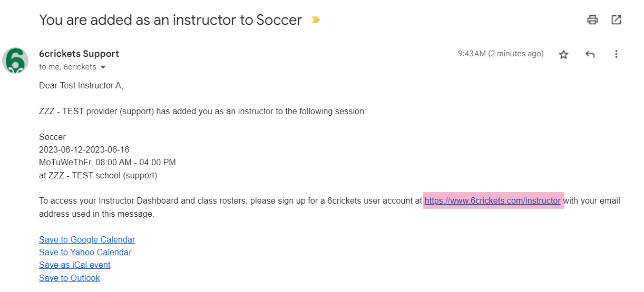
Task: Expand recipient details arrow beside "to me"
Action: (x=103, y=67)
